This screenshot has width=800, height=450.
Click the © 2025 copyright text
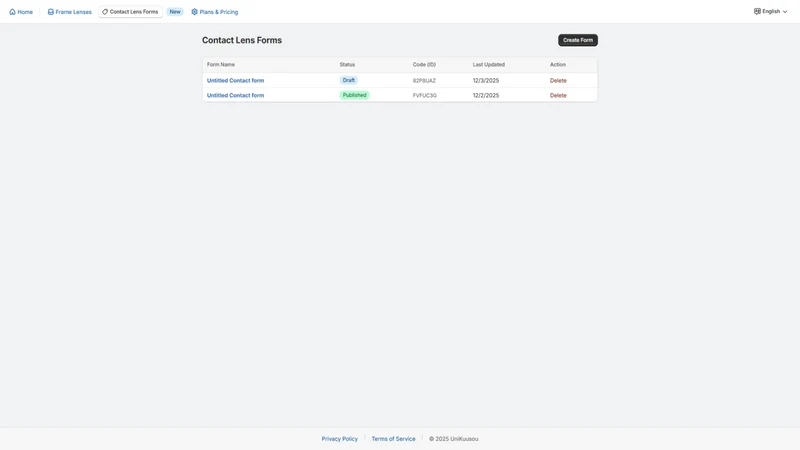click(454, 439)
